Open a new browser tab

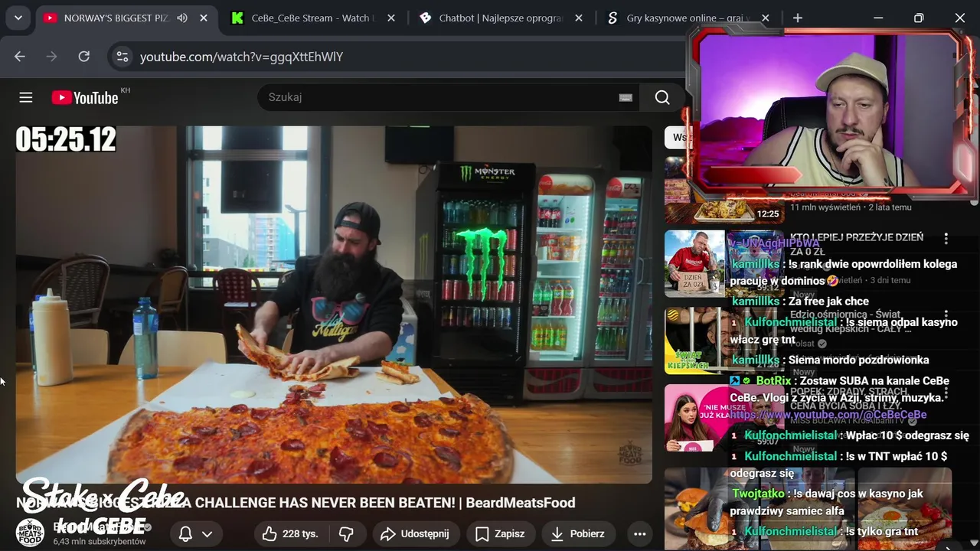[x=798, y=18]
